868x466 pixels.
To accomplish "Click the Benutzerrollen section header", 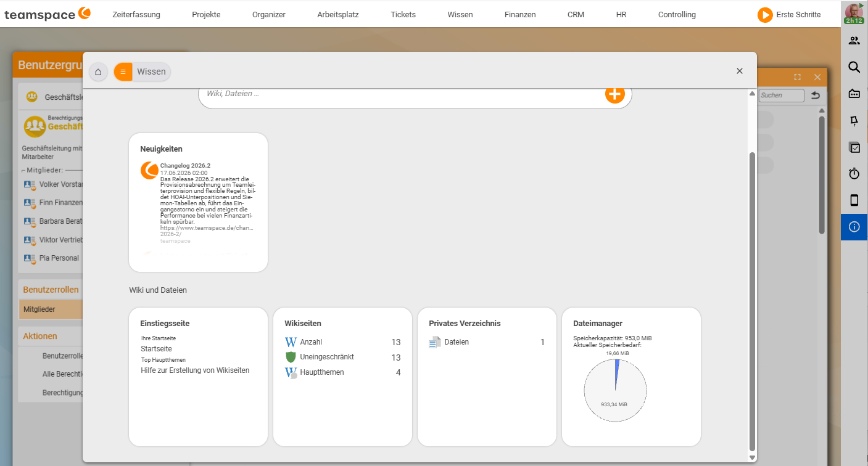I will click(51, 290).
